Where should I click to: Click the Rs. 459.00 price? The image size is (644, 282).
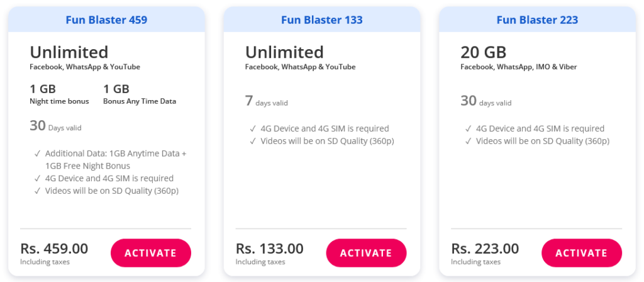(54, 249)
